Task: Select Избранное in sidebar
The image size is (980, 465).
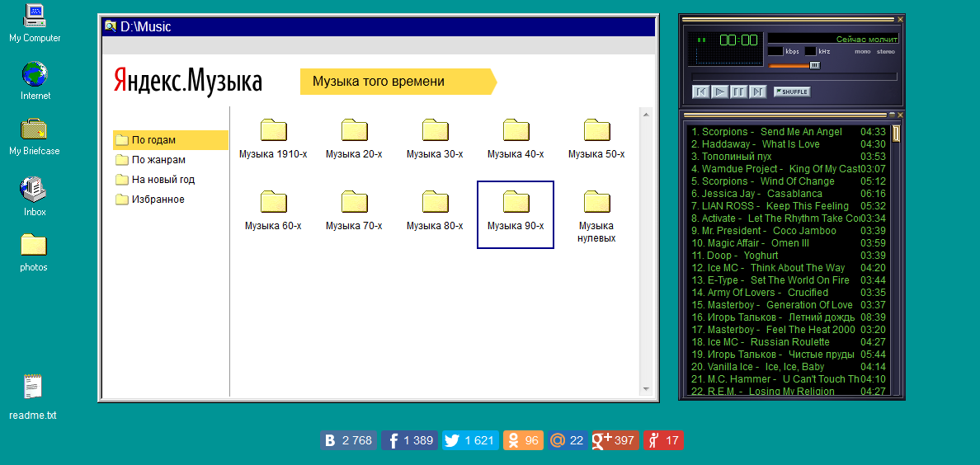Action: [158, 200]
